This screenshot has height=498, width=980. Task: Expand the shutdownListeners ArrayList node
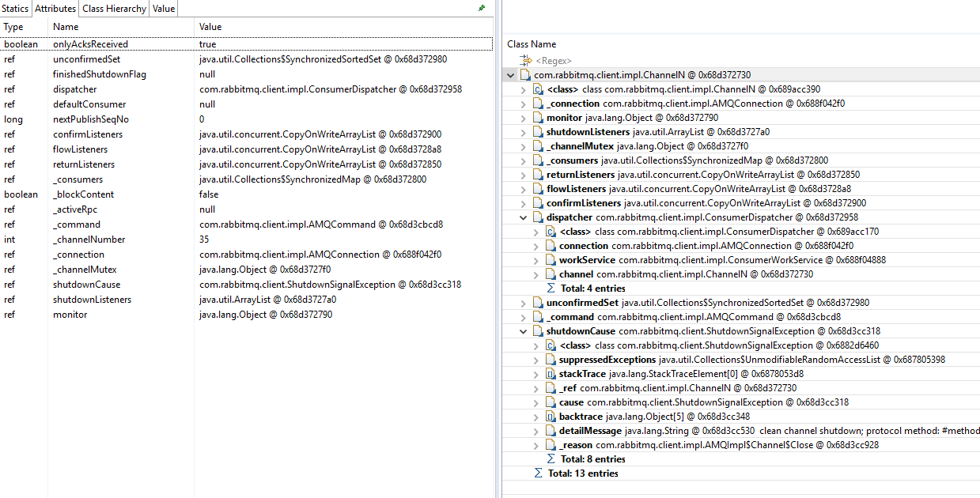[x=524, y=132]
